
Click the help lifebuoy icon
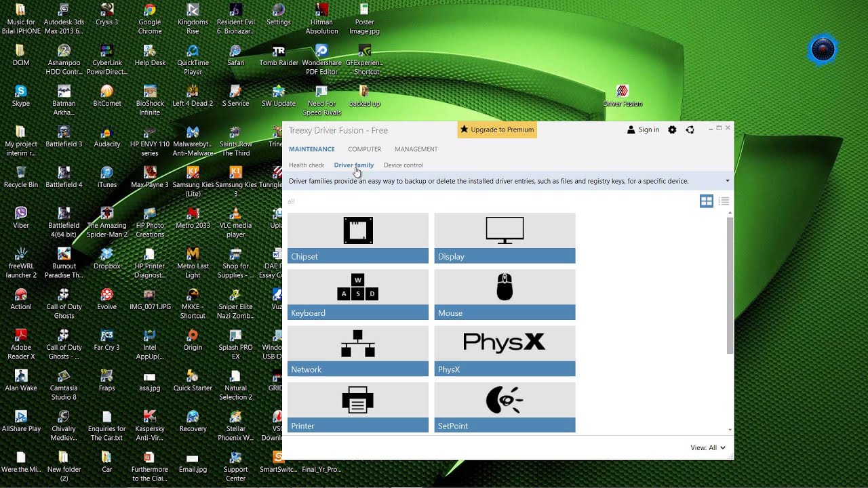(x=690, y=130)
